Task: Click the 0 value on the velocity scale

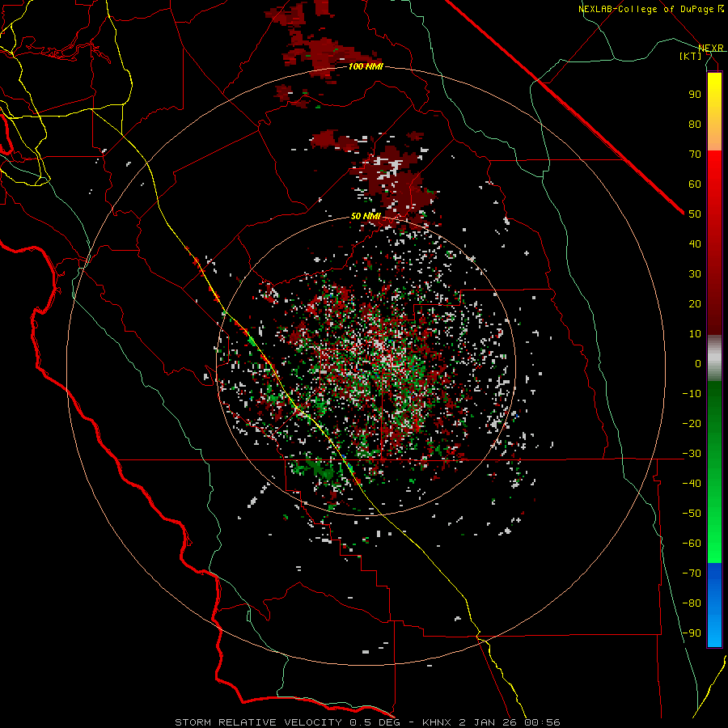Action: (698, 363)
